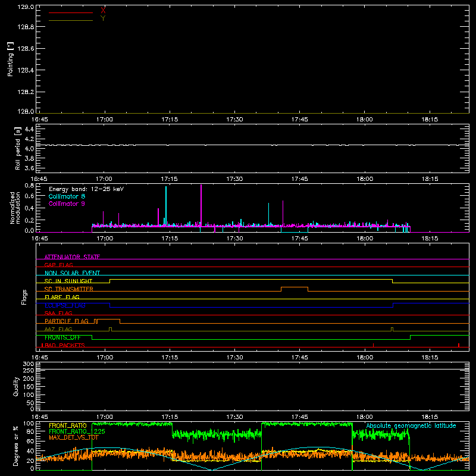Click the 300 tick label on Quality axis
Image resolution: width=476 pixels, height=476 pixels.
click(x=29, y=364)
